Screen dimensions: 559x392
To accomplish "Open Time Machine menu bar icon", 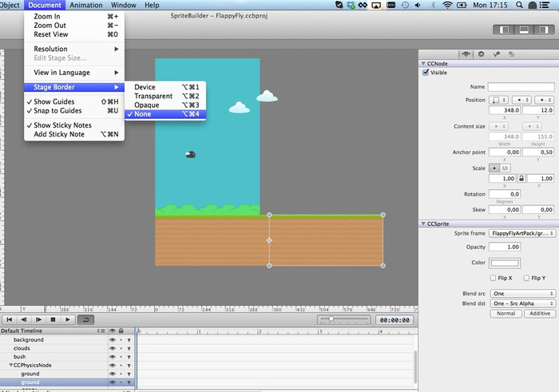I will 405,5.
